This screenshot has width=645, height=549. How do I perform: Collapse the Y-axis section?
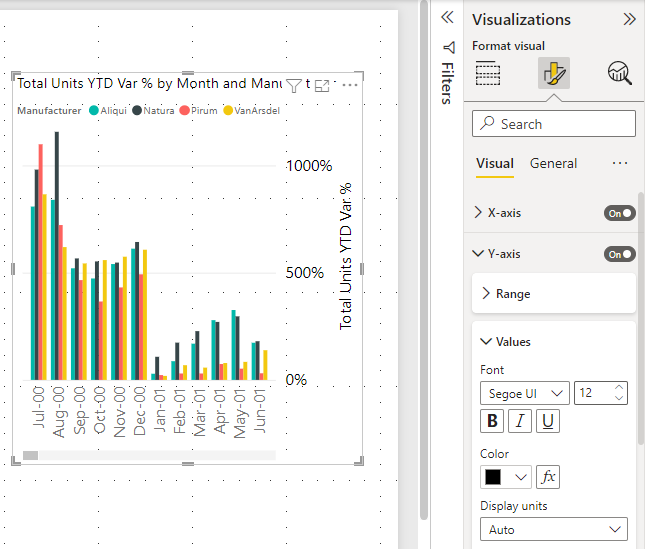coord(478,253)
